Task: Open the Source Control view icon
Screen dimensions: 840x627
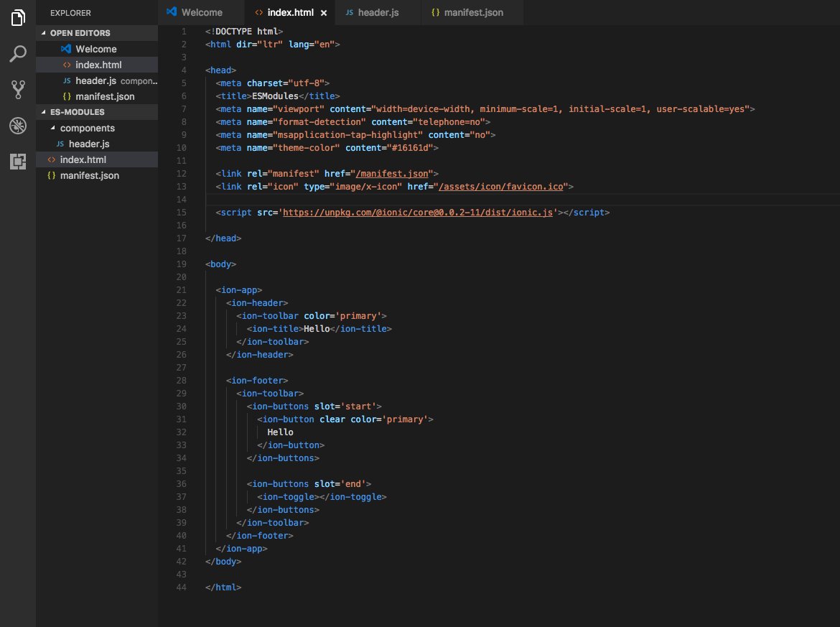Action: pyautogui.click(x=18, y=90)
